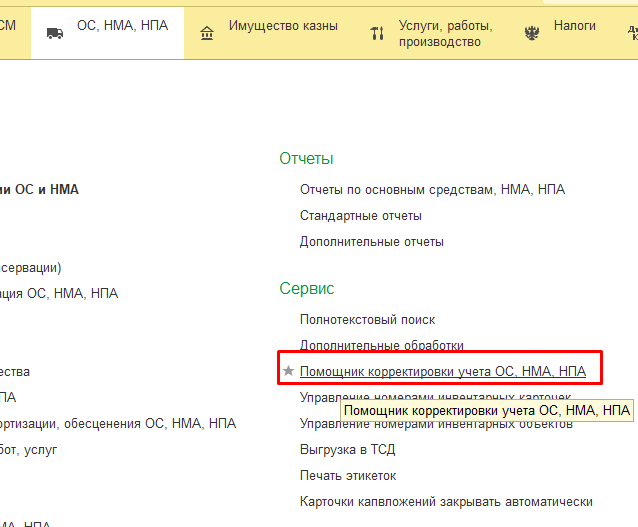This screenshot has width=638, height=527.
Task: Open the link ending in ация ОС, НМА, НПА
Action: (59, 293)
